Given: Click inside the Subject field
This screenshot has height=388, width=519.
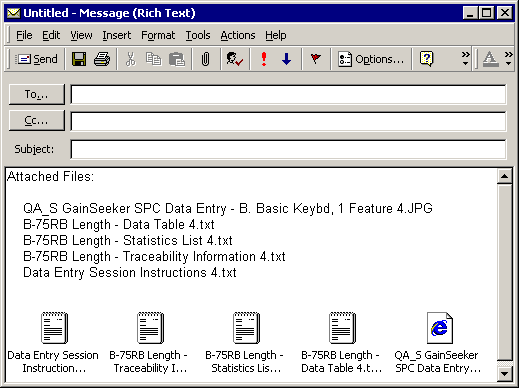Looking at the screenshot, I should pyautogui.click(x=288, y=149).
